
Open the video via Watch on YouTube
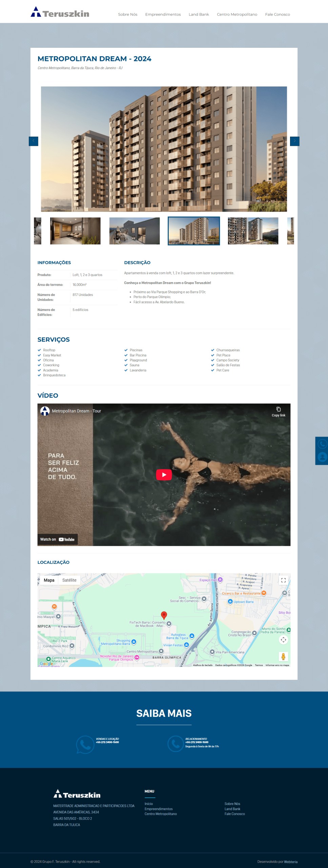click(x=57, y=539)
